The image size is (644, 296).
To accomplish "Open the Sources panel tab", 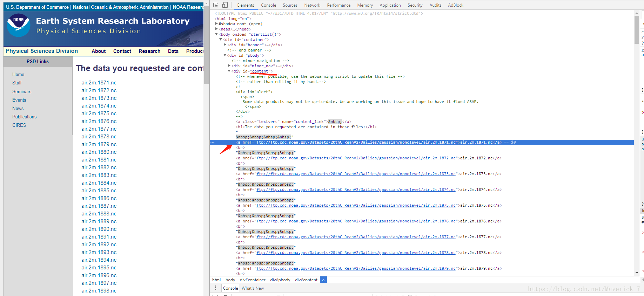I will pyautogui.click(x=290, y=5).
